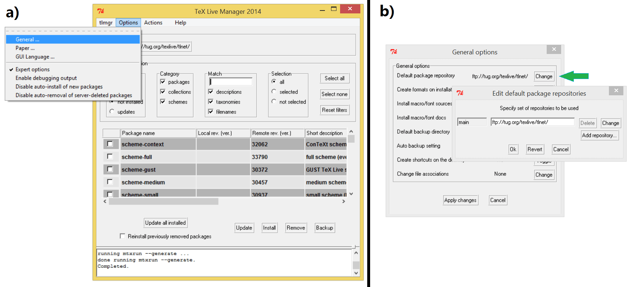Click the Edit default package repositories icon
The width and height of the screenshot is (644, 287).
[x=460, y=93]
